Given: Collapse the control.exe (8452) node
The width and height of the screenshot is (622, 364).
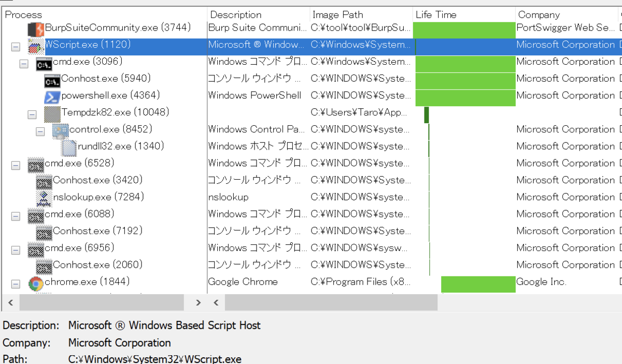Looking at the screenshot, I should [40, 132].
